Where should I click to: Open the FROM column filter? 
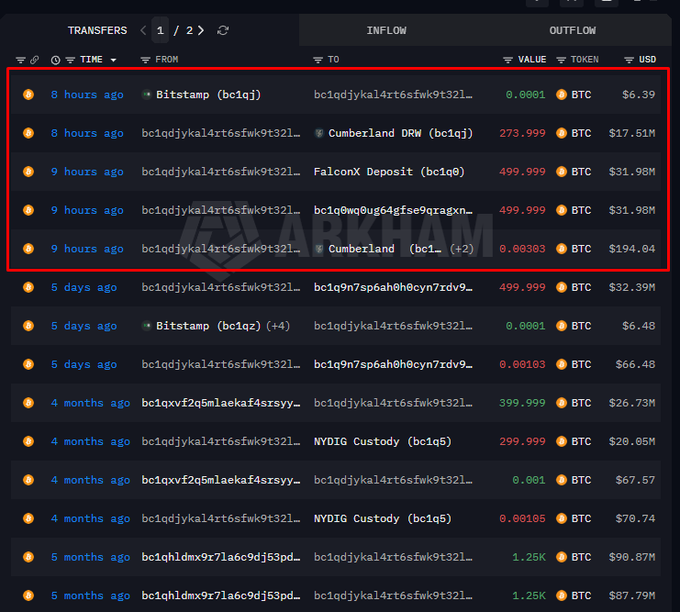pyautogui.click(x=145, y=60)
